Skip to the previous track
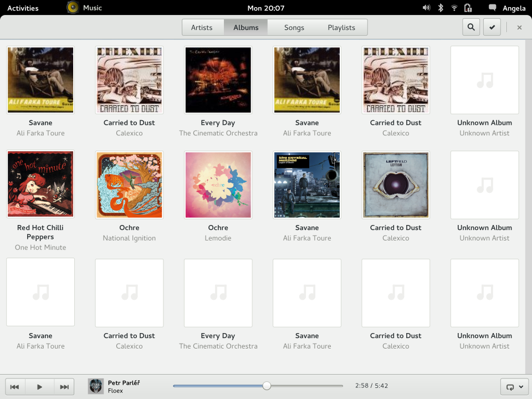 (14, 387)
